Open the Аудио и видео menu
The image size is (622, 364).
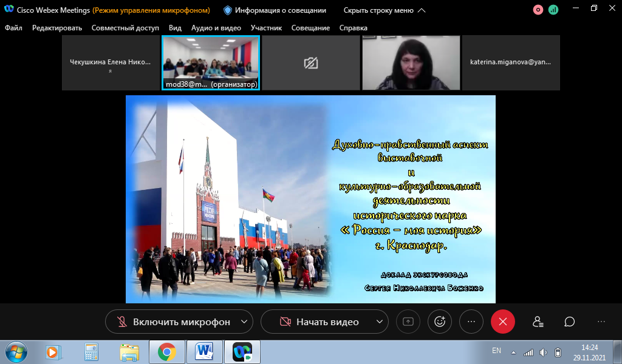point(216,28)
